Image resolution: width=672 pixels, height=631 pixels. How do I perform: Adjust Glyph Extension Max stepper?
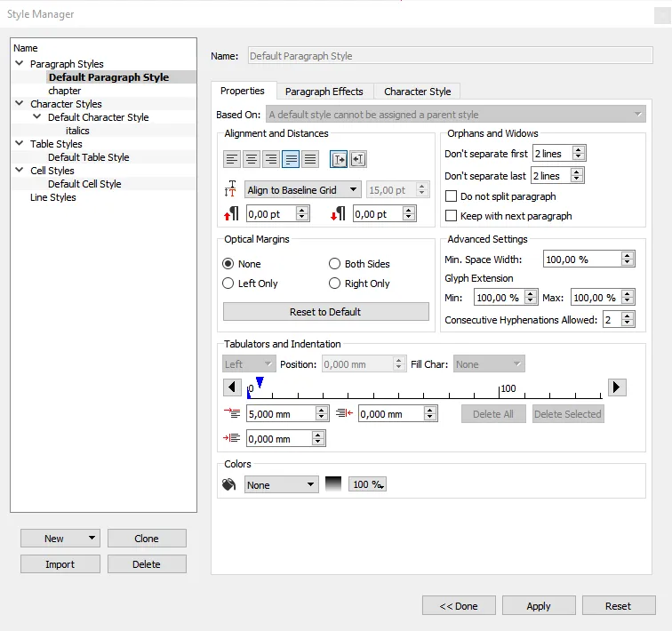pyautogui.click(x=628, y=297)
